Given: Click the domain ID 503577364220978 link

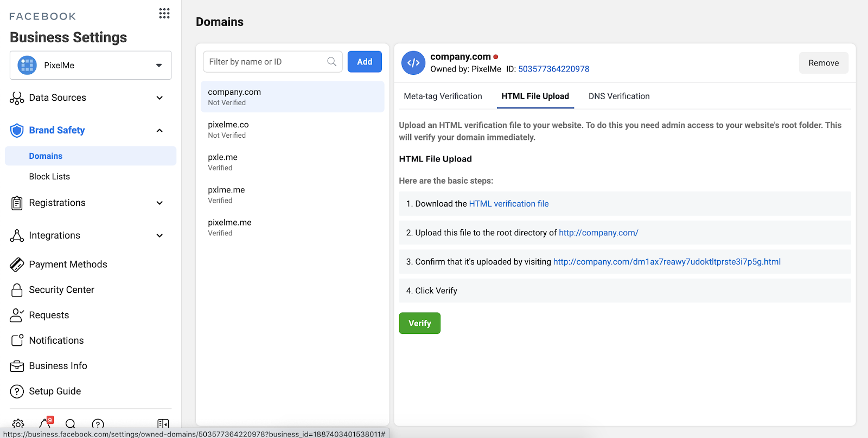Looking at the screenshot, I should pos(553,69).
